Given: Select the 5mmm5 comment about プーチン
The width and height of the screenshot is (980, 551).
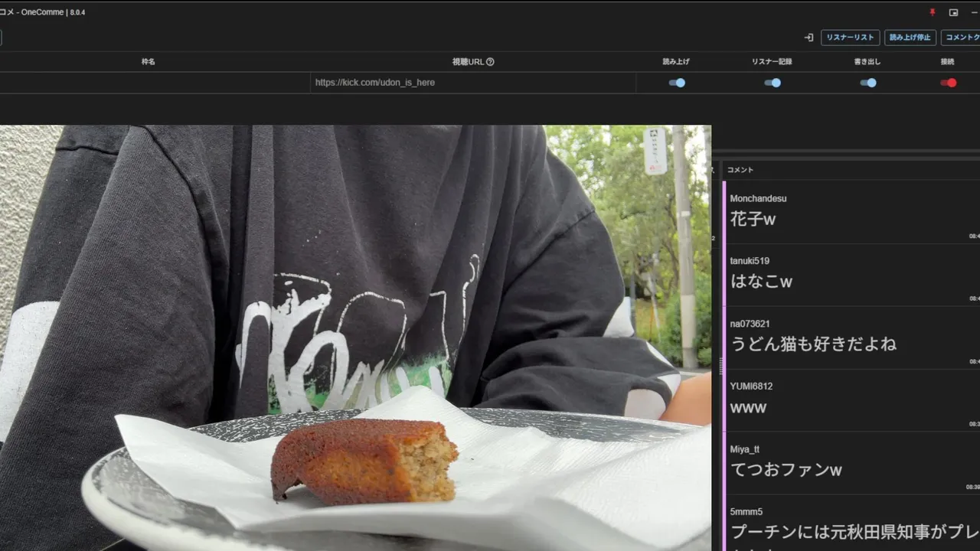Looking at the screenshot, I should click(x=851, y=523).
